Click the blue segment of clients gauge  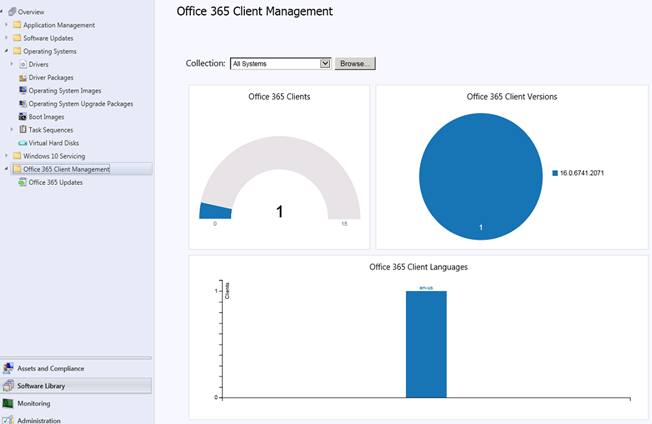[216, 211]
